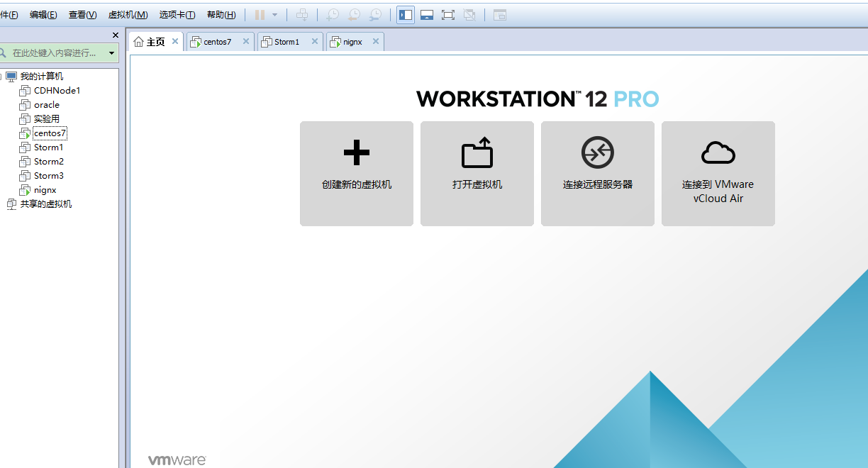Toggle the library sidebar view button
The height and width of the screenshot is (468, 868).
(x=406, y=14)
